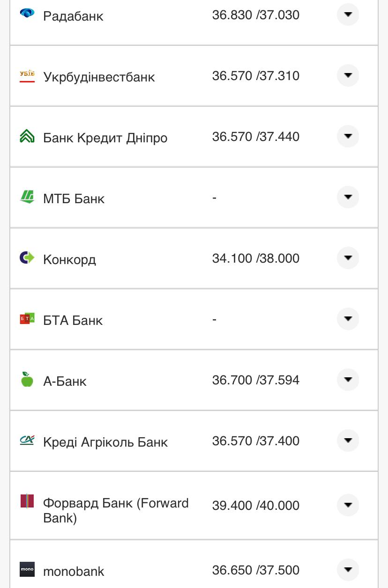388x588 pixels.
Task: Click the МТБ Банк green logo
Action: coord(27,197)
